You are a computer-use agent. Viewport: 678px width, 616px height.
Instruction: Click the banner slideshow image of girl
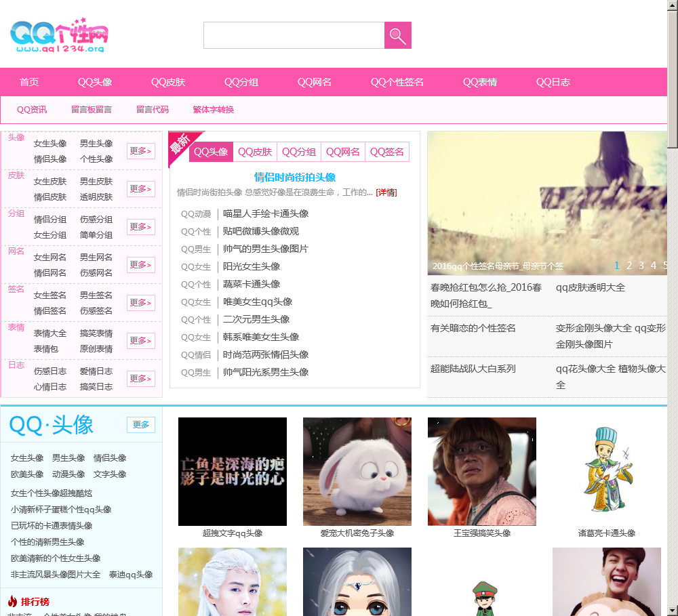[547, 203]
